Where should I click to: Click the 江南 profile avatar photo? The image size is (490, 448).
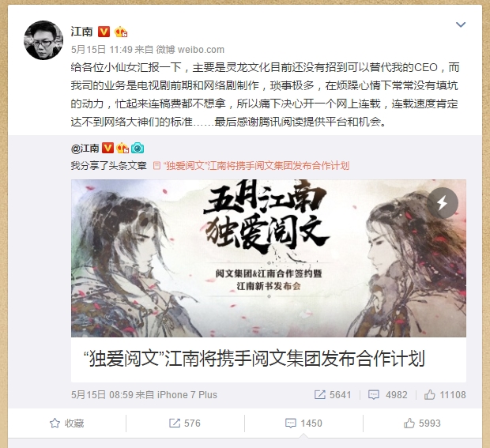[43, 40]
